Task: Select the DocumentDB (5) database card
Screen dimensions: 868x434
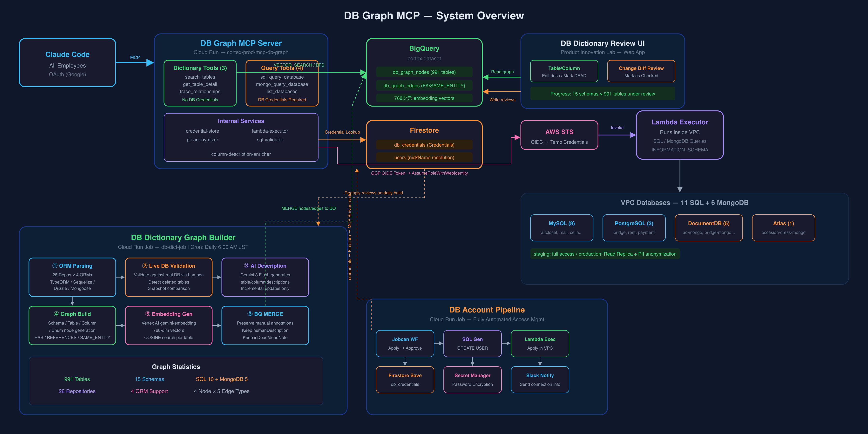Action: (709, 228)
